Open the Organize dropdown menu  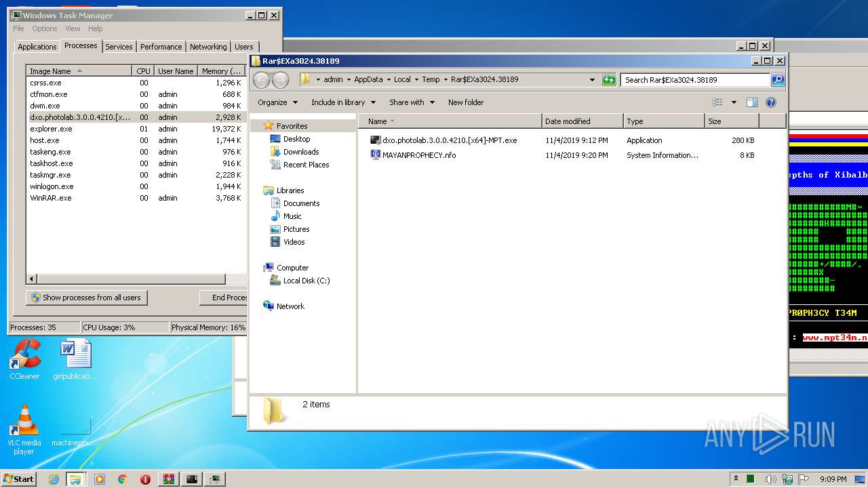pyautogui.click(x=277, y=102)
